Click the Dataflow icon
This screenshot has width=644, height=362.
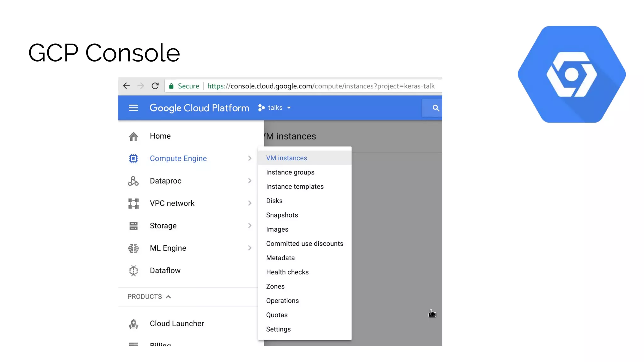pos(133,271)
